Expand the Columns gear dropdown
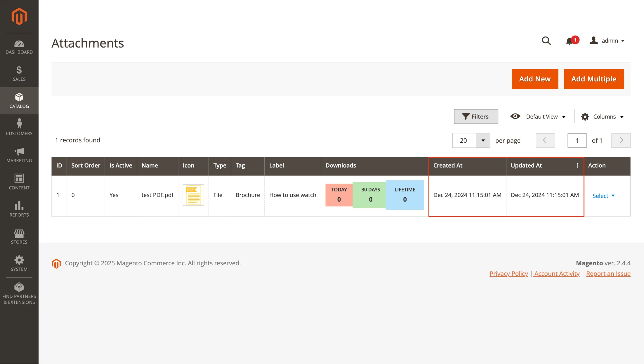This screenshot has height=364, width=644. (603, 117)
